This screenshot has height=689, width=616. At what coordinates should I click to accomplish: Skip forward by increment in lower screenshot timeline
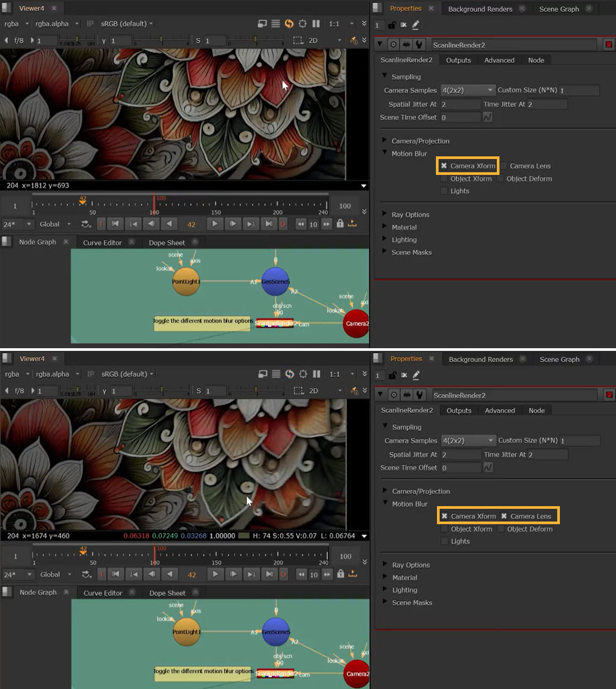point(327,574)
